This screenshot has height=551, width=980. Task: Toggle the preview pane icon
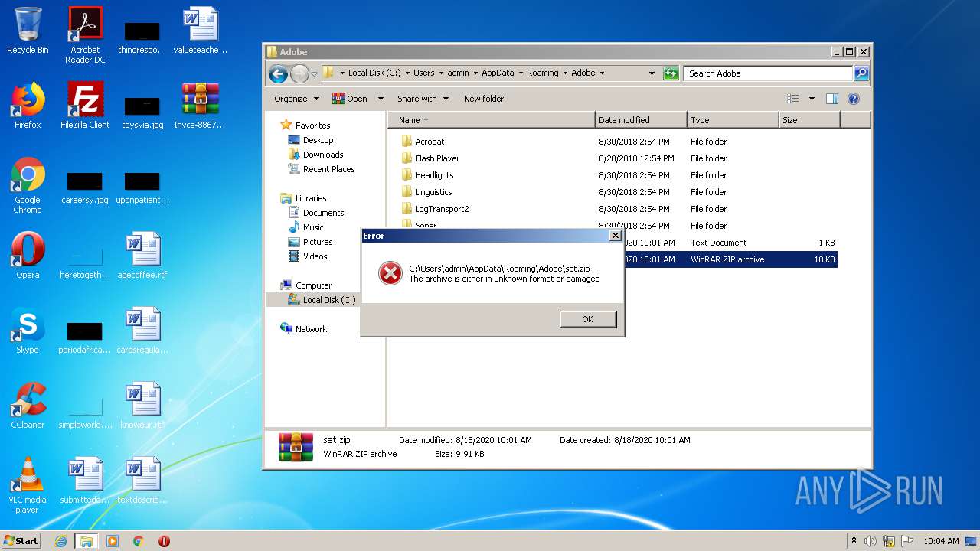832,99
